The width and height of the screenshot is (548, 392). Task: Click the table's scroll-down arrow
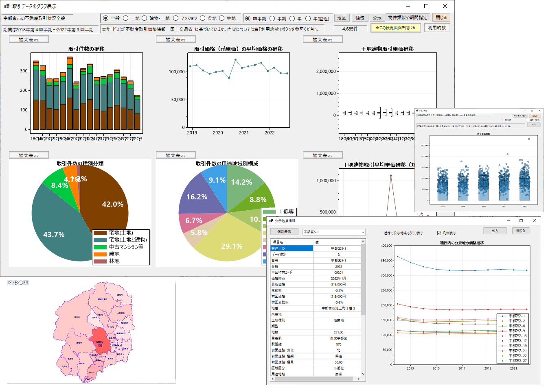coord(363,374)
